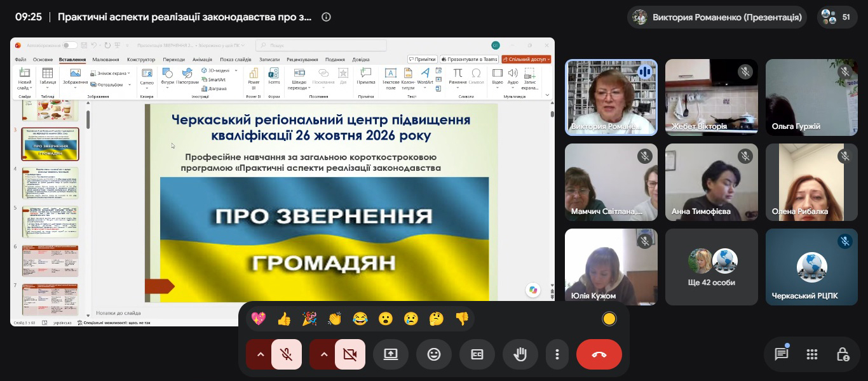This screenshot has height=381, width=868.
Task: Leave the call
Action: tap(599, 354)
